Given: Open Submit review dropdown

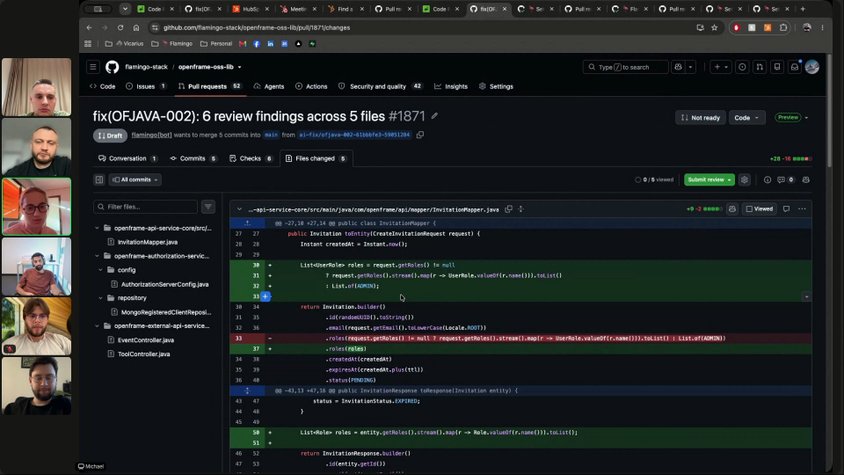Looking at the screenshot, I should pyautogui.click(x=709, y=179).
